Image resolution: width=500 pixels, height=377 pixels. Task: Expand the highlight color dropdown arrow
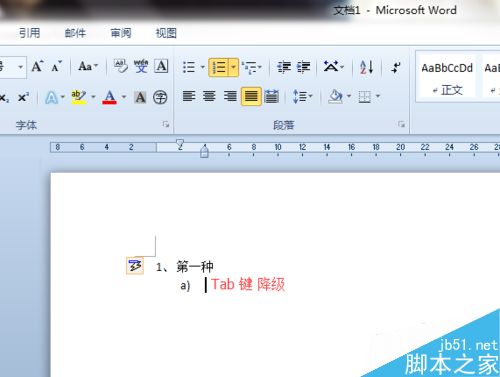(93, 97)
